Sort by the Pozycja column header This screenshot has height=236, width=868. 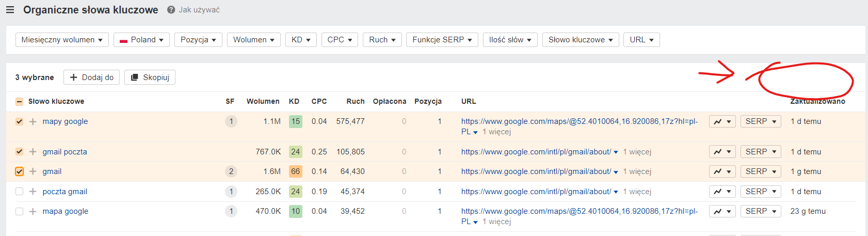pyautogui.click(x=428, y=102)
